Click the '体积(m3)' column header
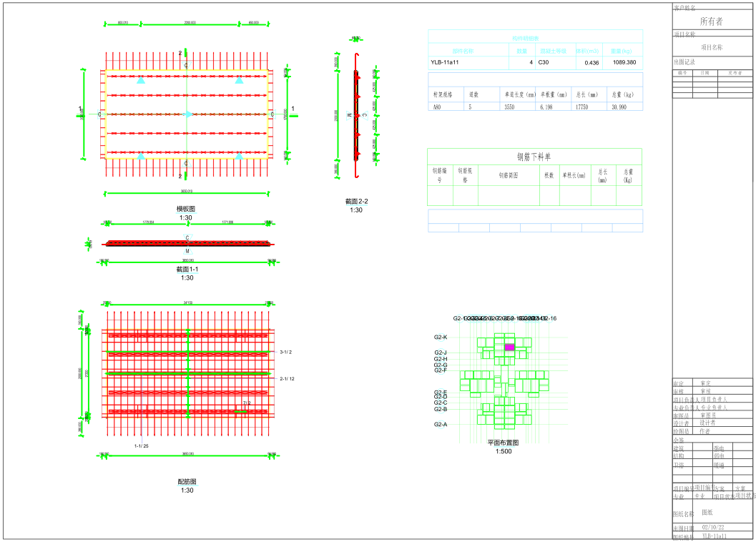756x542 pixels. click(587, 51)
